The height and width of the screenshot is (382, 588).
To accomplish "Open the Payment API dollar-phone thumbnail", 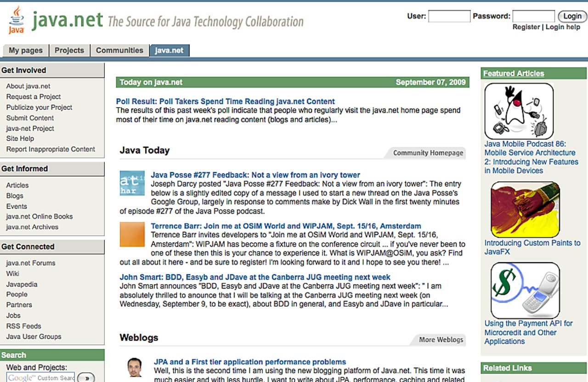I will pos(526,291).
